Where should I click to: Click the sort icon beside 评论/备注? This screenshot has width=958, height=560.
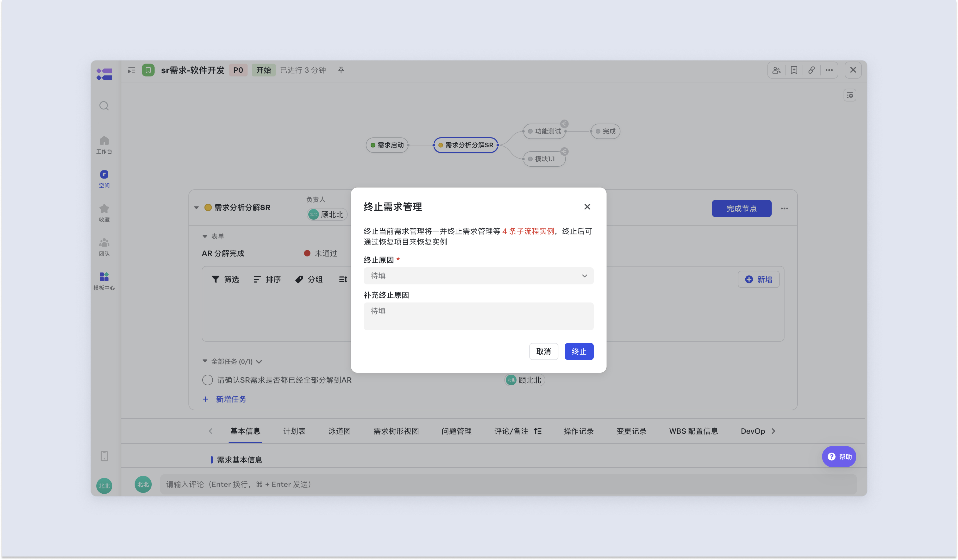[538, 431]
